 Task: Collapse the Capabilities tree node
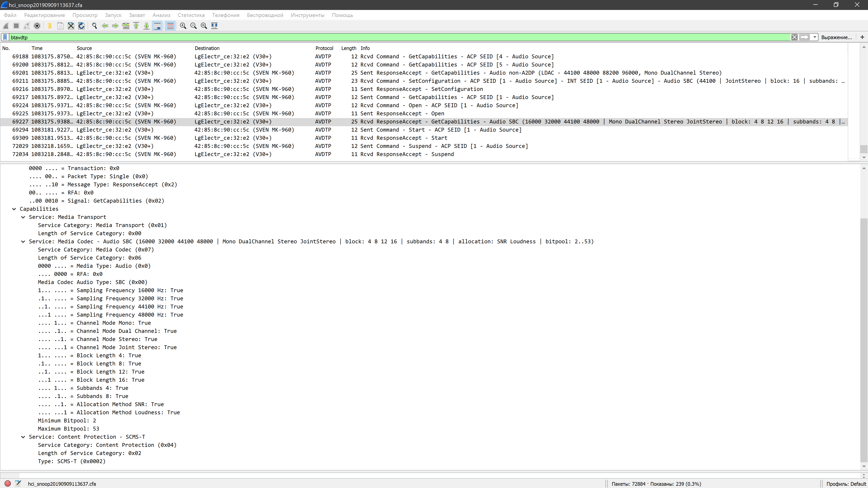click(x=14, y=209)
